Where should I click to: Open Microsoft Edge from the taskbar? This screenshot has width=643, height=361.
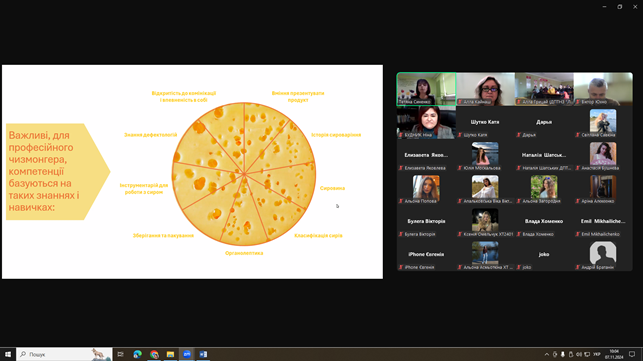pyautogui.click(x=137, y=354)
